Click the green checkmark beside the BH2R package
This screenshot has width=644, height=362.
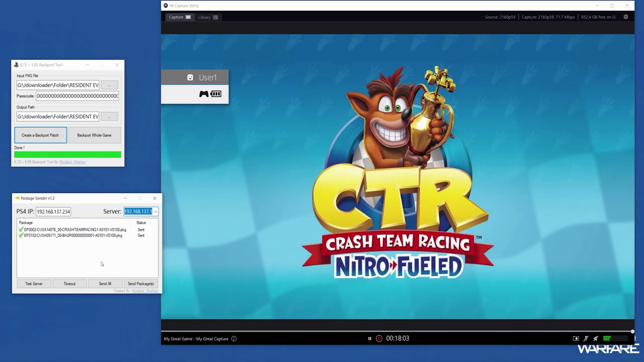pos(21,235)
